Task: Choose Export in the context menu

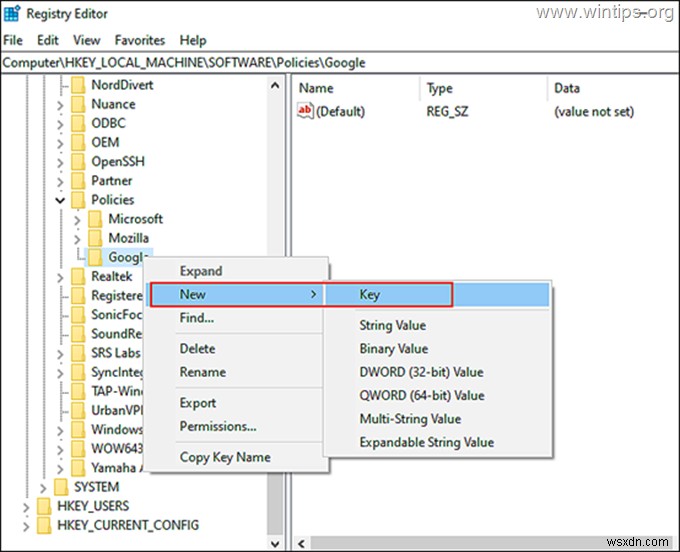Action: [236, 403]
